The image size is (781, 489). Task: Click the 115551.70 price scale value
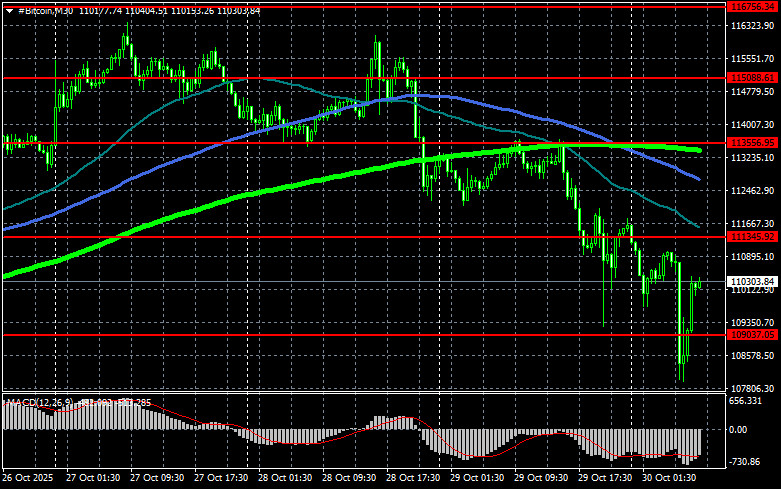point(752,59)
